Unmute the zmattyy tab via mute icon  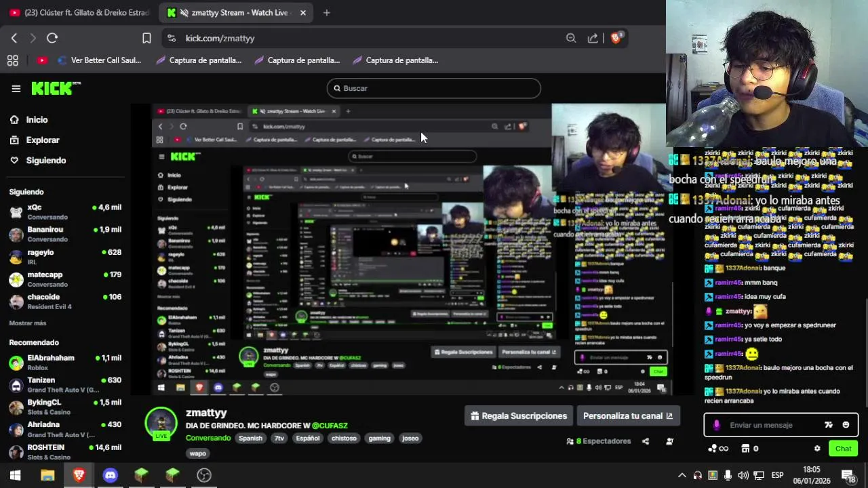184,12
